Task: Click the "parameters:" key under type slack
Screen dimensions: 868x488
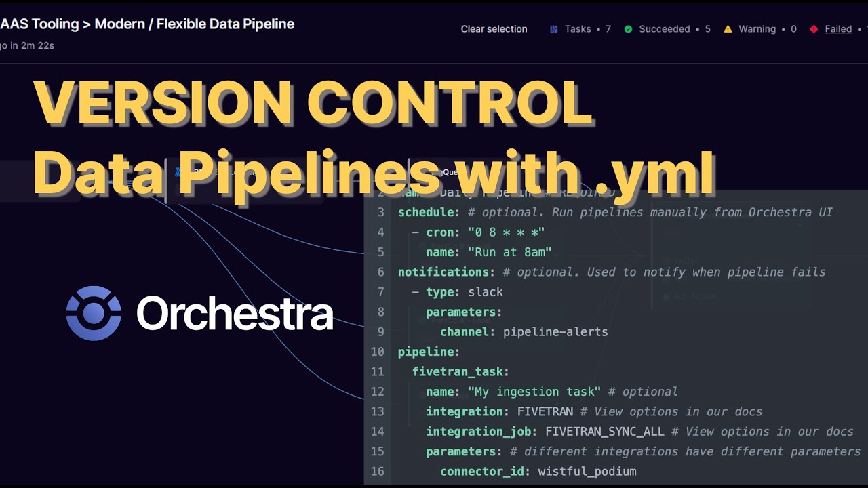Action: tap(464, 312)
